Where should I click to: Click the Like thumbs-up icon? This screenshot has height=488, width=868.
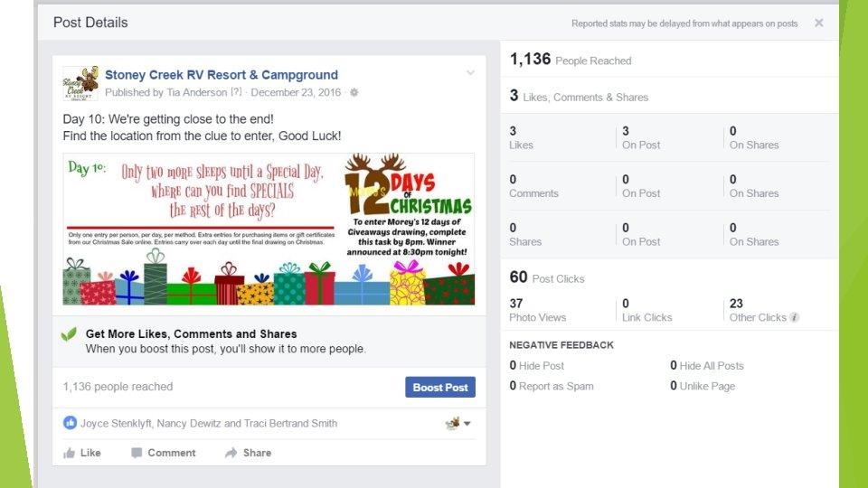click(x=70, y=453)
